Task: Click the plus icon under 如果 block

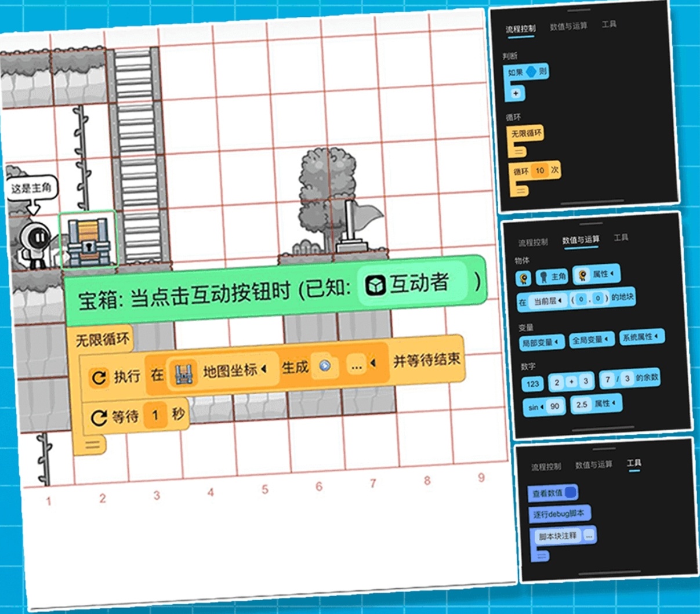Action: [516, 93]
